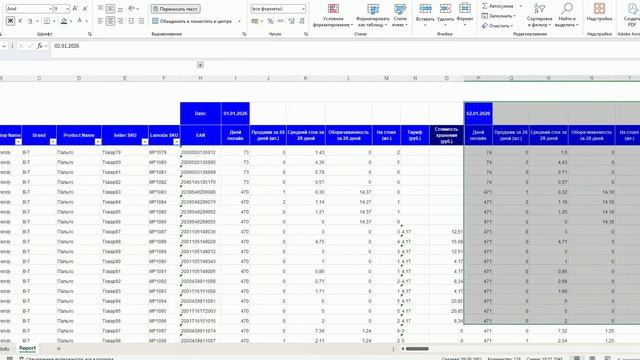The image size is (640, 360).
Task: Open the text orientation tool
Action: (131, 9)
